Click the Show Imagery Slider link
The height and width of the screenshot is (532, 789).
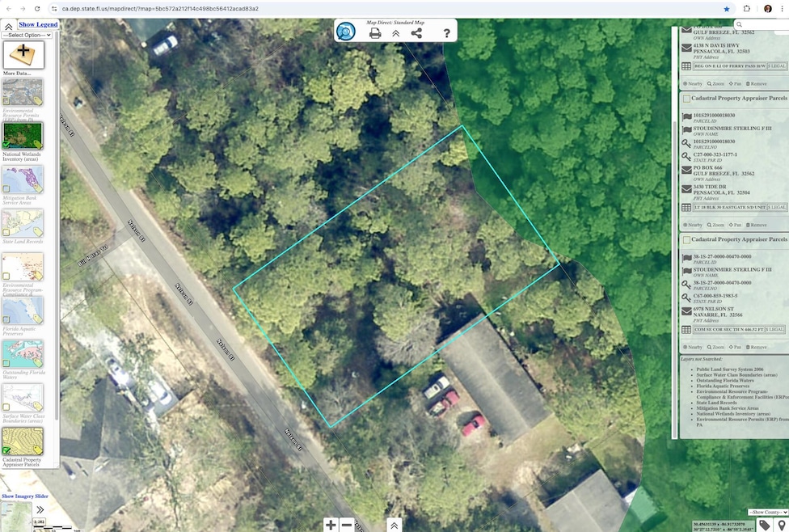[24, 496]
